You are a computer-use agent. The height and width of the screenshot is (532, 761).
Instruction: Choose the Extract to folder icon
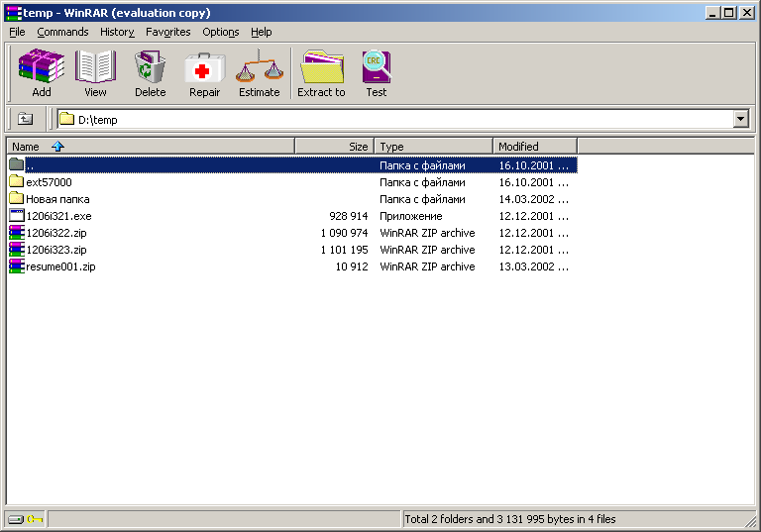321,66
